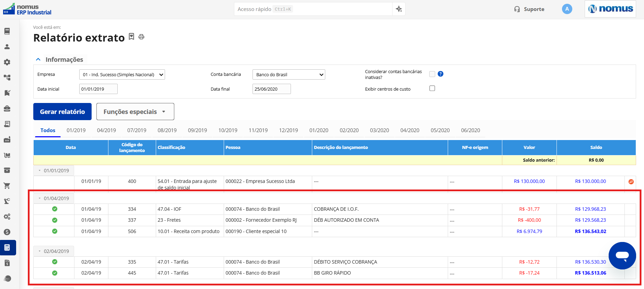Switch to the 04/2019 tab
Image resolution: width=644 pixels, height=289 pixels.
tap(106, 130)
